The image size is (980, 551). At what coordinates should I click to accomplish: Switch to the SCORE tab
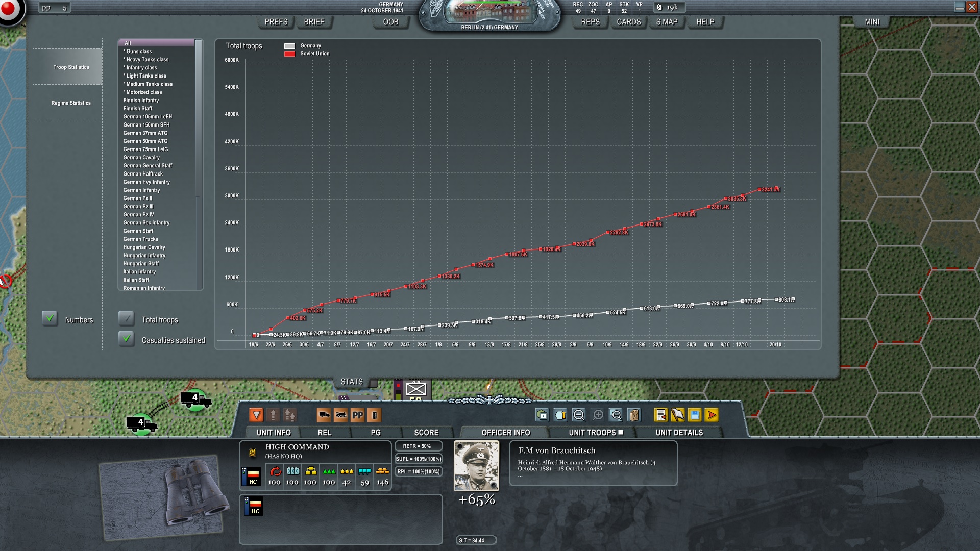coord(426,433)
